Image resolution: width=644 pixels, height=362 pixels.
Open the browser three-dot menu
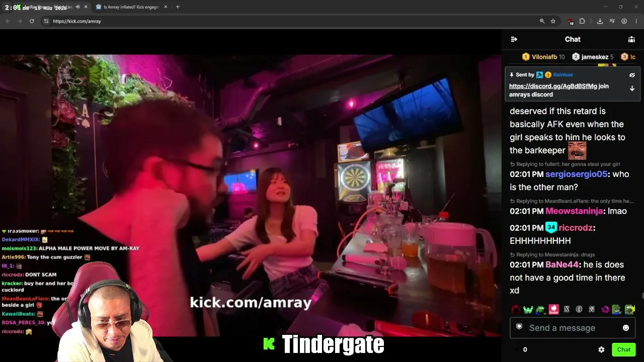636,21
